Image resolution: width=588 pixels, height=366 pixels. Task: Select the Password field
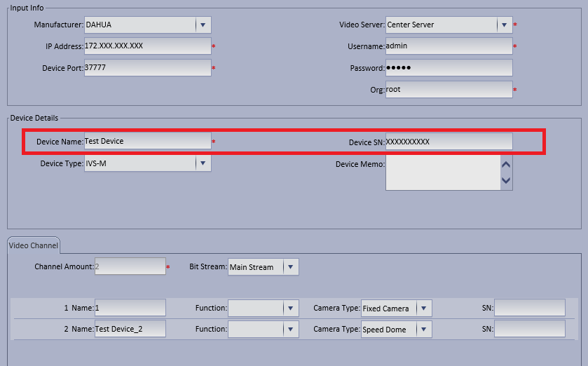pyautogui.click(x=449, y=68)
